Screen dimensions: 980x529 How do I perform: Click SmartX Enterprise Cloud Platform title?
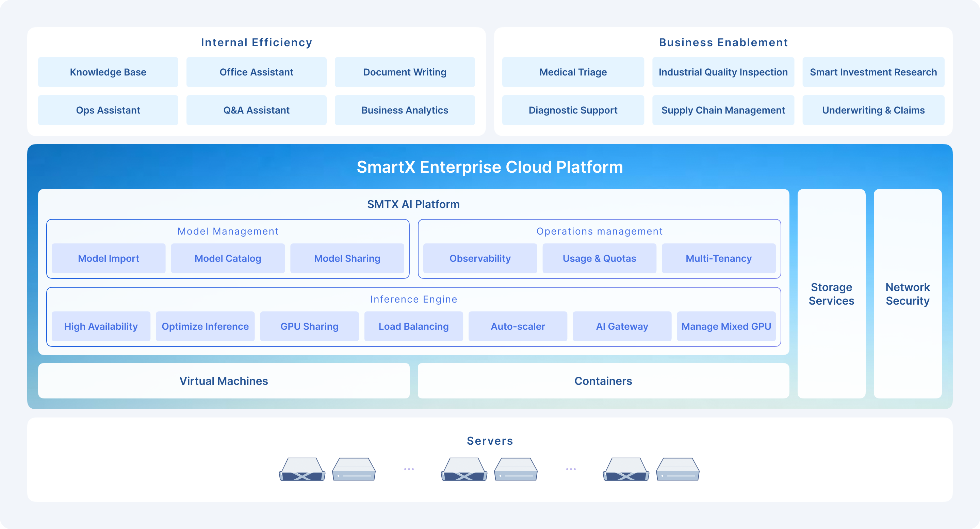click(x=490, y=167)
